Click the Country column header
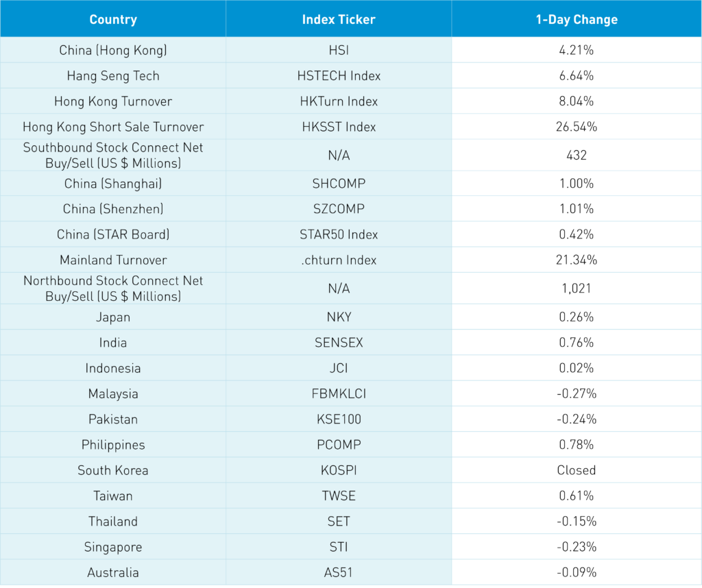Viewport: 702px width, 588px height. [x=113, y=19]
